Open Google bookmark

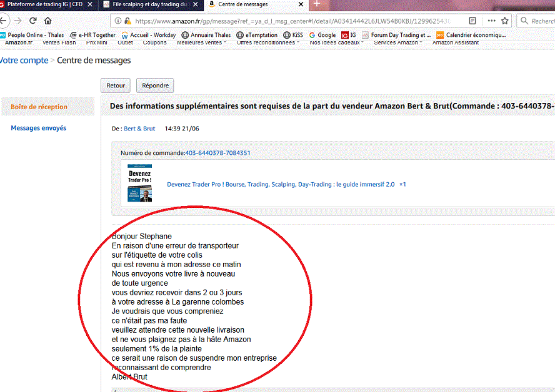coord(322,35)
